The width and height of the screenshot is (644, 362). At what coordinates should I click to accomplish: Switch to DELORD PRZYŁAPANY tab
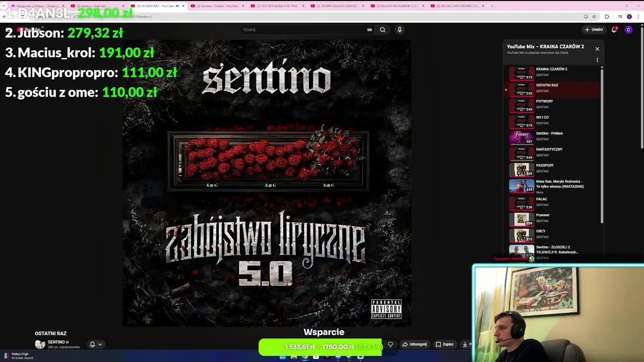tap(397, 6)
